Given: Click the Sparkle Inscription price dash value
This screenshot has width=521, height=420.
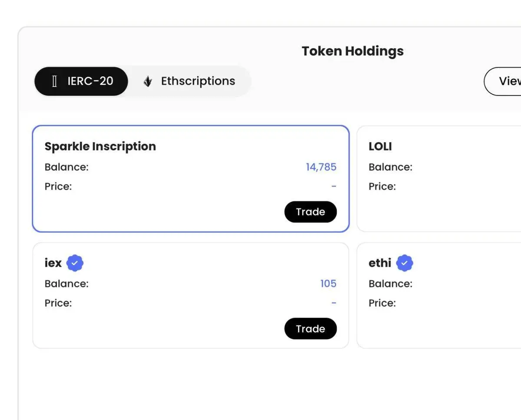Looking at the screenshot, I should (x=333, y=186).
